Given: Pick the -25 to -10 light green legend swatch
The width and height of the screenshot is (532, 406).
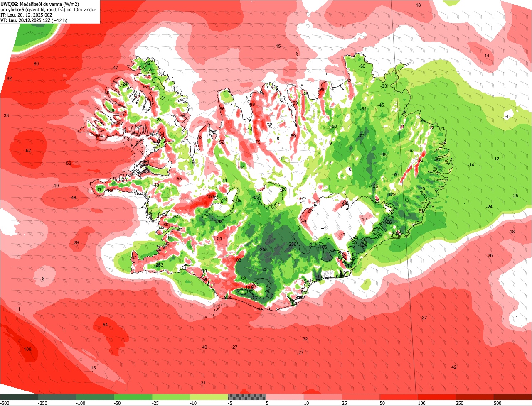Looking at the screenshot, I should pos(171,397).
